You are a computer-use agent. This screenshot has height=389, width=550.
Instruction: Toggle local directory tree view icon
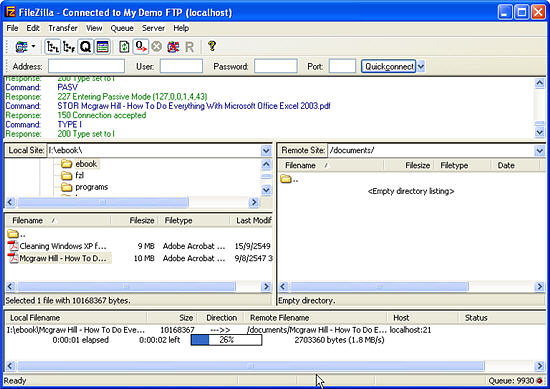coord(53,47)
